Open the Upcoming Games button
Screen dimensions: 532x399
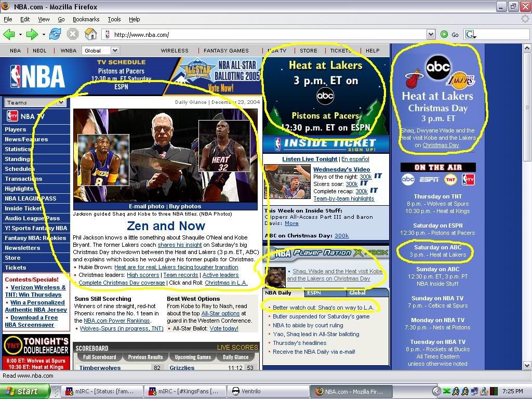pyautogui.click(x=193, y=357)
